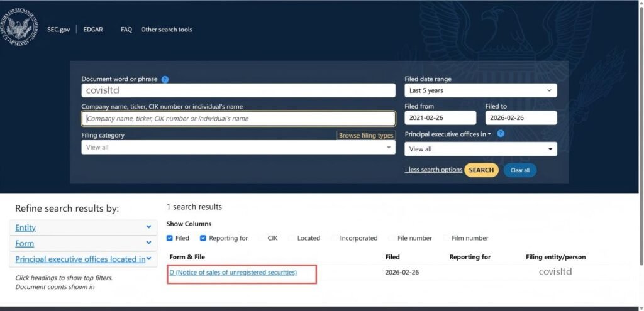The width and height of the screenshot is (644, 311).
Task: Open Other search tools in header
Action: 166,30
